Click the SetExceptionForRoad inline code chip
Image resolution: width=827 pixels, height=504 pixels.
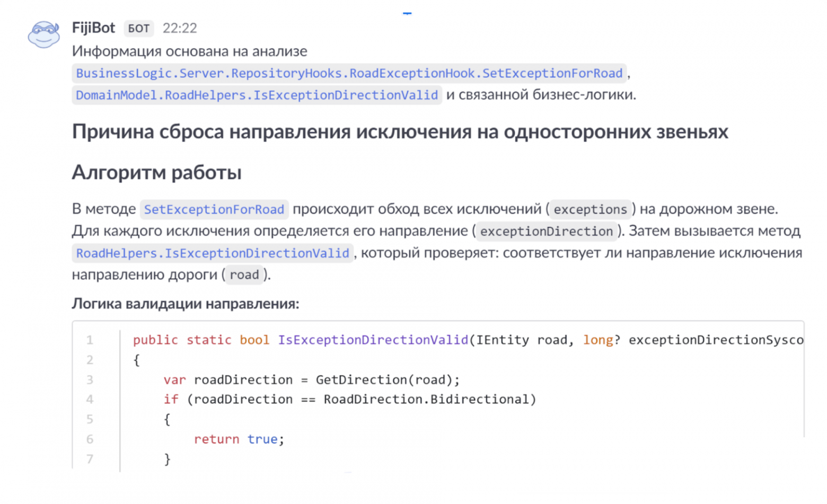pos(214,209)
